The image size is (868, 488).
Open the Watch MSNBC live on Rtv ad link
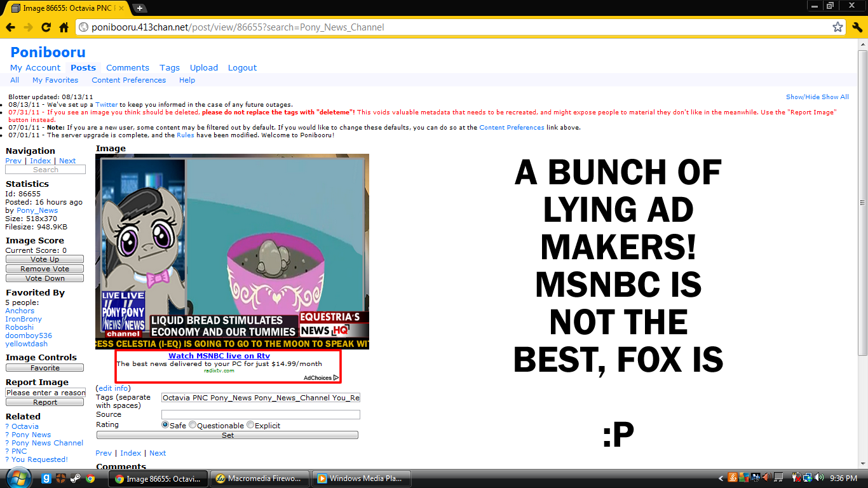pos(219,356)
